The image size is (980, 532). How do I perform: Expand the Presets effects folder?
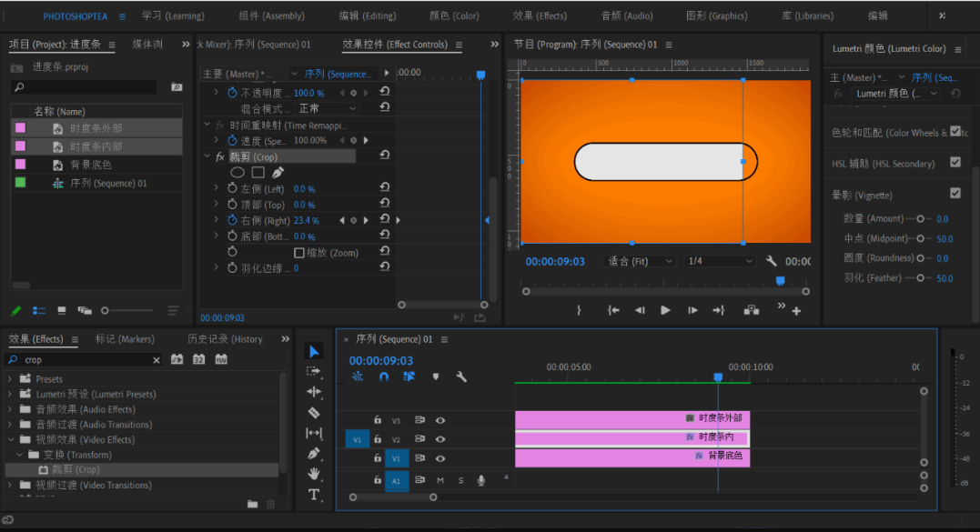[x=11, y=379]
